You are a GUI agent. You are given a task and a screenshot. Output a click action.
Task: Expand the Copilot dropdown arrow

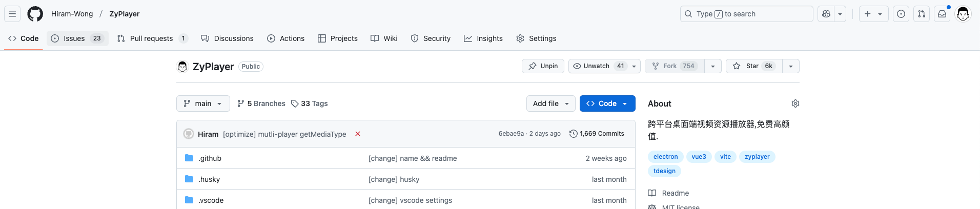[840, 14]
